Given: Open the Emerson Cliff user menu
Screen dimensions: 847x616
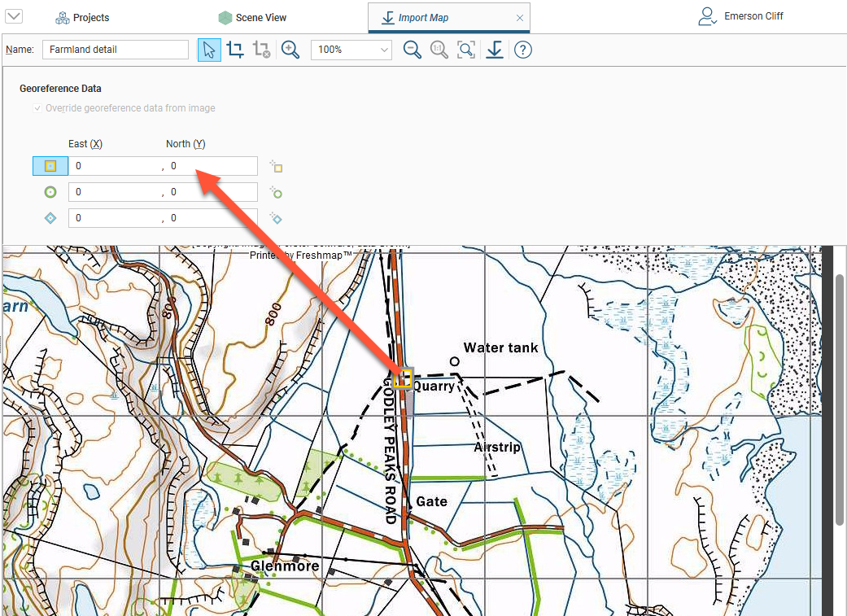Looking at the screenshot, I should [x=742, y=16].
